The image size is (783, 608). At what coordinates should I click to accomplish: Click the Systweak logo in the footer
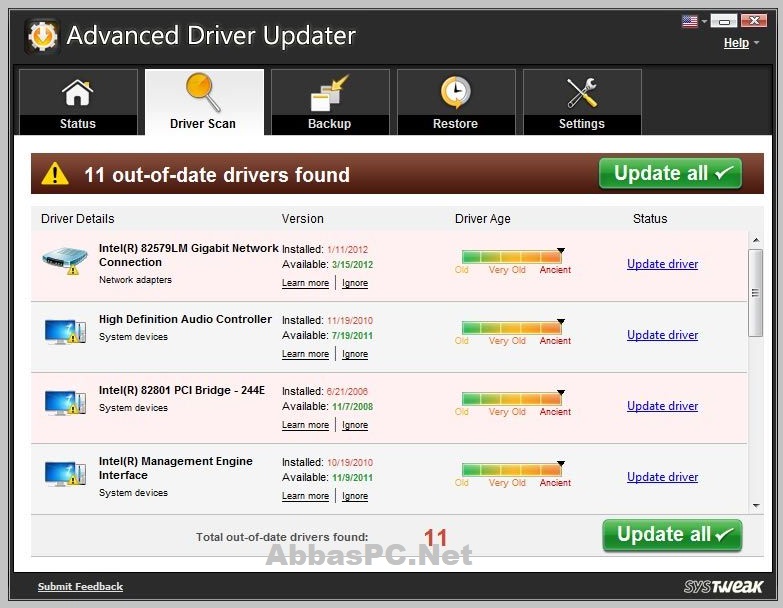click(723, 587)
